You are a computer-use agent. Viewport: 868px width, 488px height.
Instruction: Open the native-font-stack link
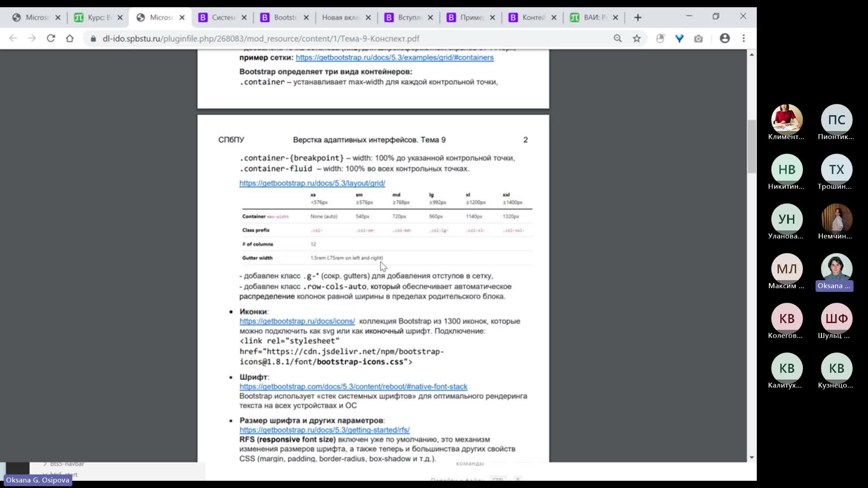click(x=354, y=387)
